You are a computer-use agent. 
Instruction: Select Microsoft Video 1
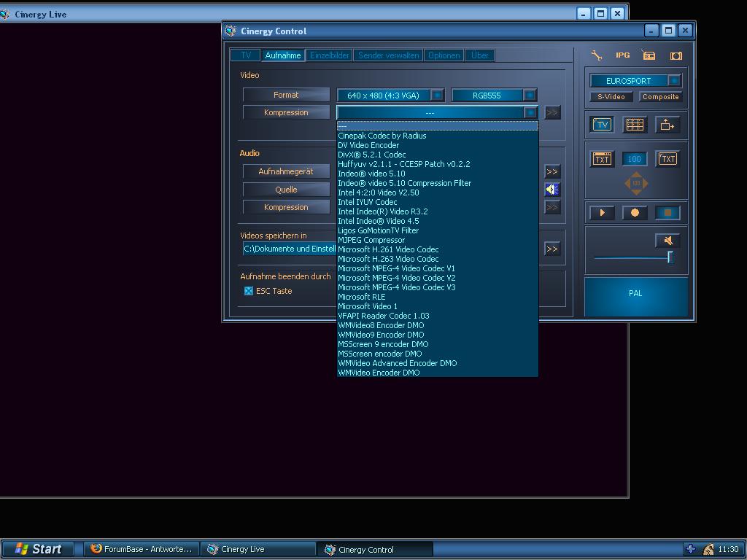pos(438,306)
